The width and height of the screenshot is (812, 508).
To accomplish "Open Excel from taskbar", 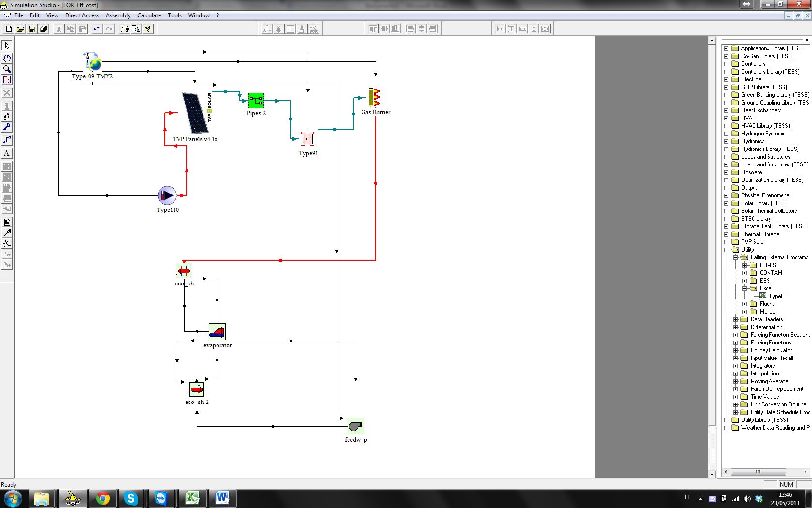I will (x=192, y=498).
